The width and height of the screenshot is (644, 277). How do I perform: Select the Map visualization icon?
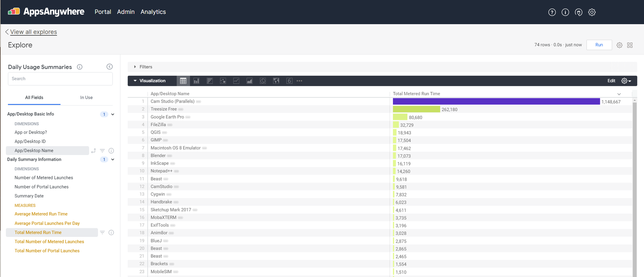[x=276, y=81]
